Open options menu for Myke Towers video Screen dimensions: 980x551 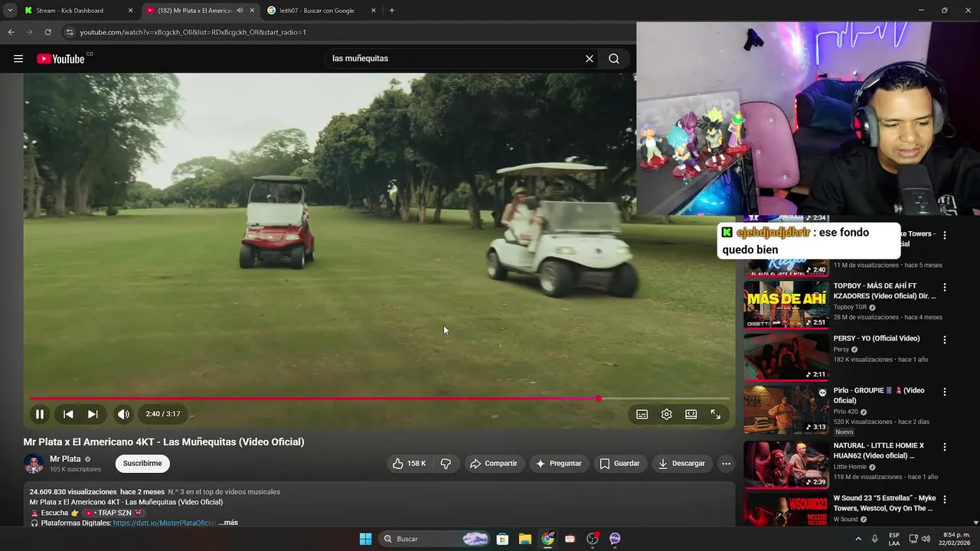(945, 235)
